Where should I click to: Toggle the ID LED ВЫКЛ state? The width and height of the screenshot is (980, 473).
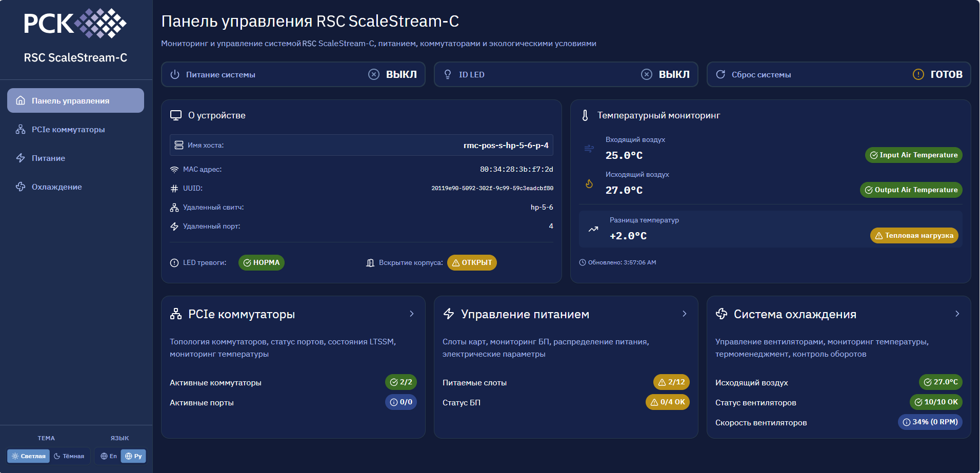pyautogui.click(x=666, y=74)
